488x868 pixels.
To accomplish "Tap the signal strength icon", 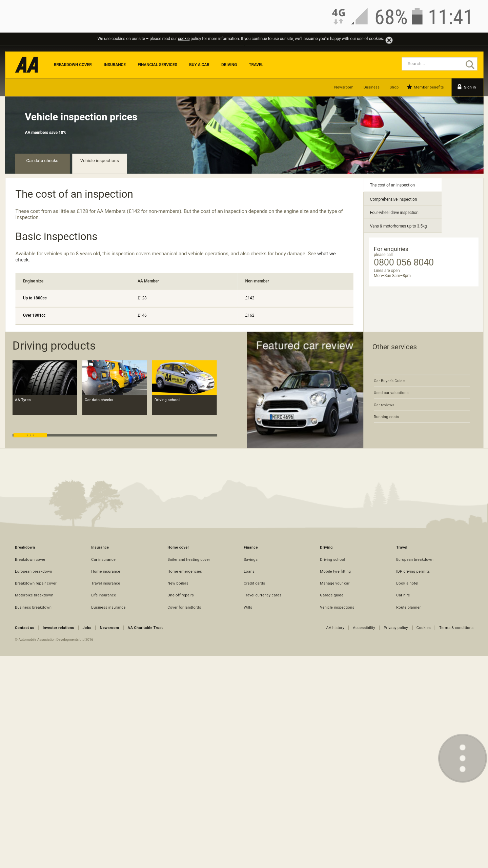I will coord(360,16).
